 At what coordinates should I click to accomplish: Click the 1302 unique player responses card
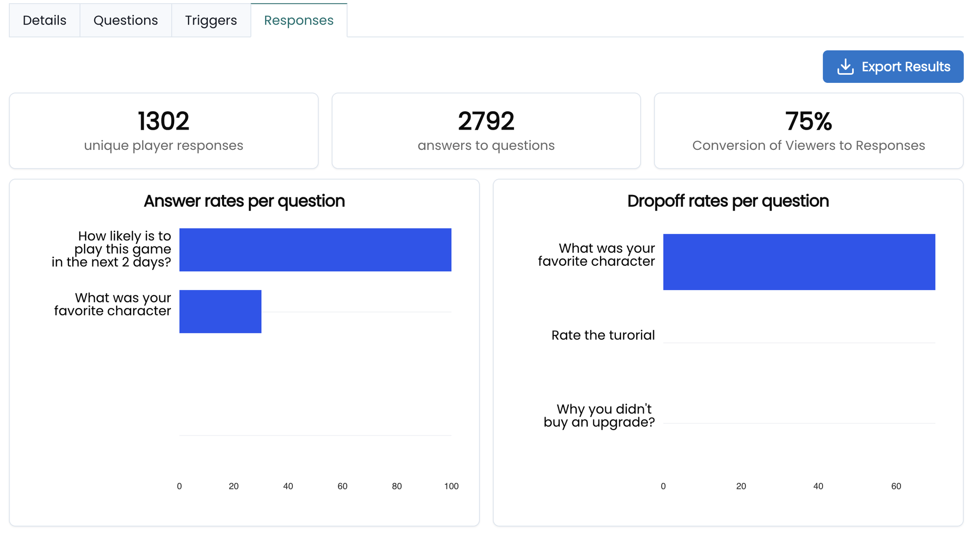coord(164,131)
